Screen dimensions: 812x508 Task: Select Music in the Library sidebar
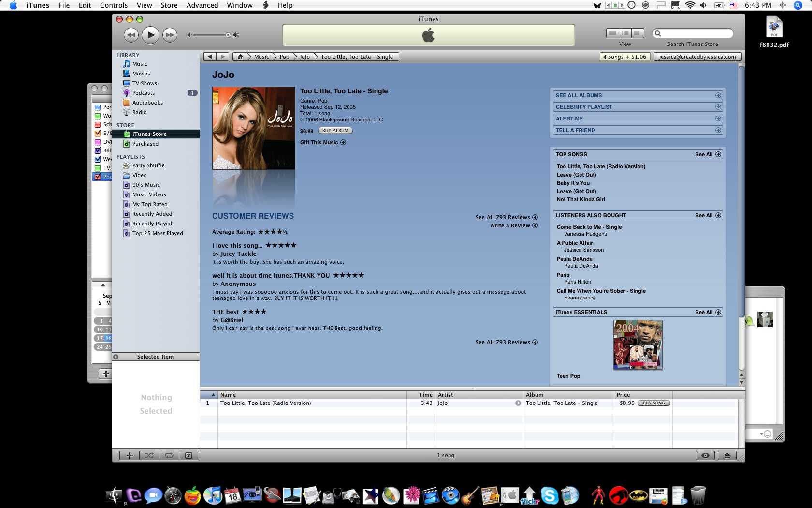coord(140,64)
